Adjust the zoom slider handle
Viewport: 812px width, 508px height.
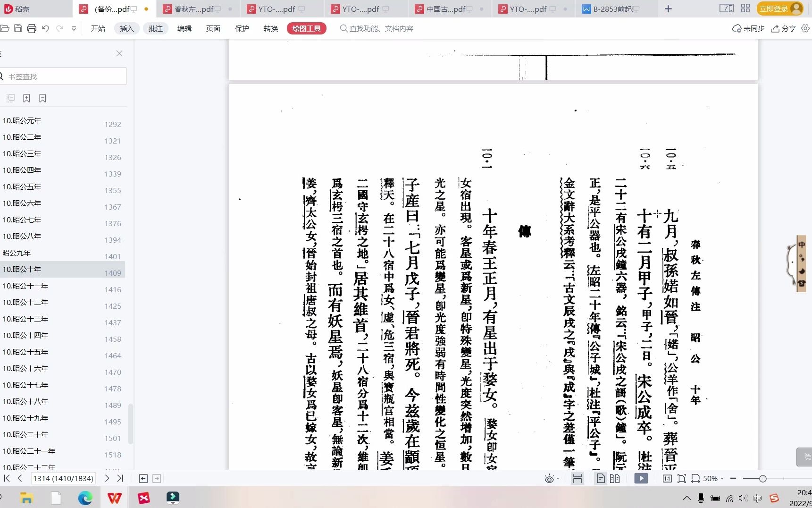(762, 478)
